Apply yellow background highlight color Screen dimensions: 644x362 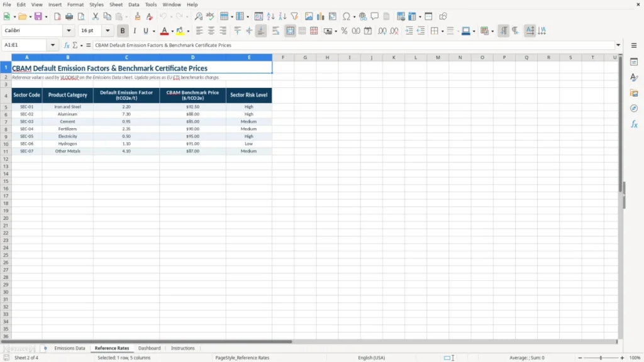point(180,31)
